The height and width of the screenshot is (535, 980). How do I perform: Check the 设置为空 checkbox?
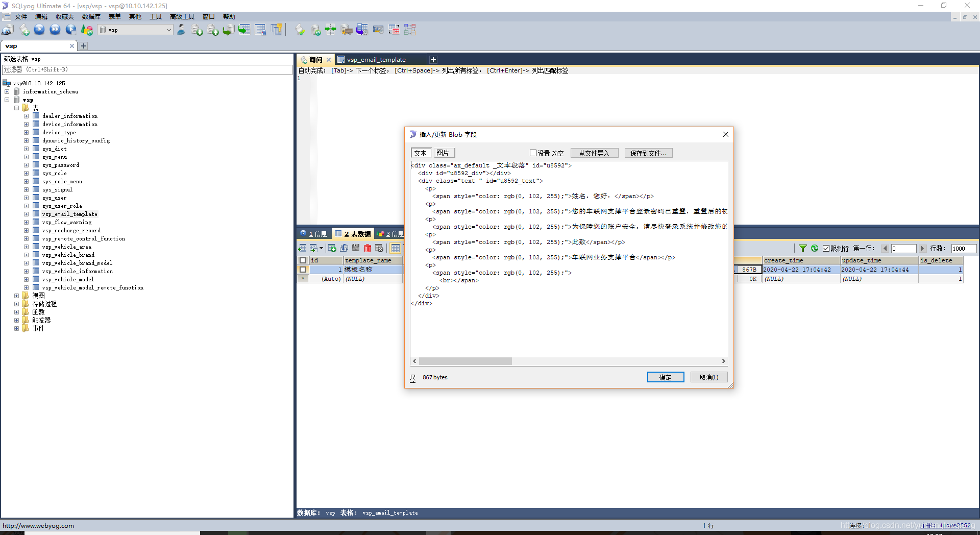(x=533, y=153)
